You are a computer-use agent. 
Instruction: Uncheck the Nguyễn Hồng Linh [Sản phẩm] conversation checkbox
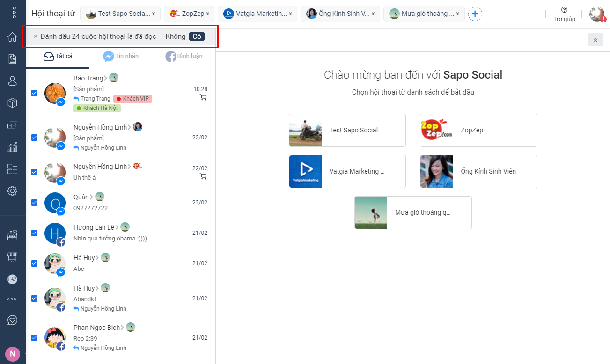(34, 138)
